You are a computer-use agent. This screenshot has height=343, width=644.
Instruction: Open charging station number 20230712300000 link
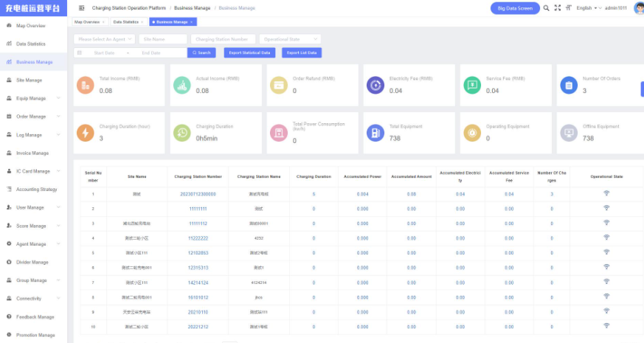pyautogui.click(x=198, y=194)
